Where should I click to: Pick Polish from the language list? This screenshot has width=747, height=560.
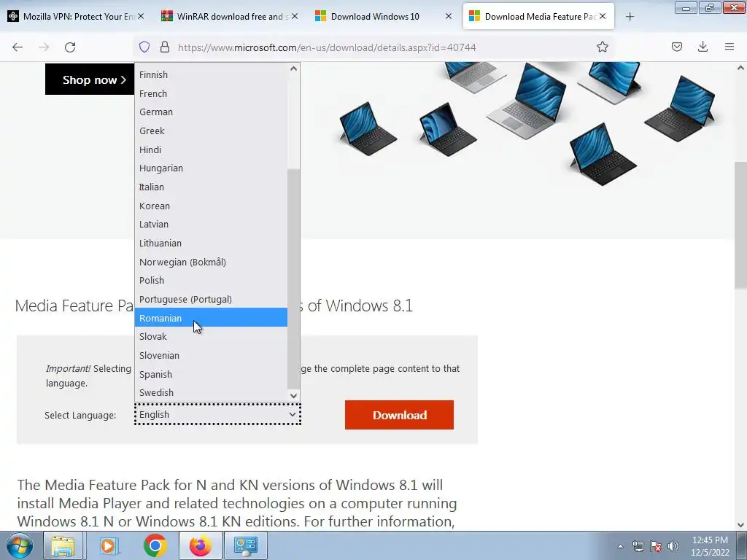[211, 280]
